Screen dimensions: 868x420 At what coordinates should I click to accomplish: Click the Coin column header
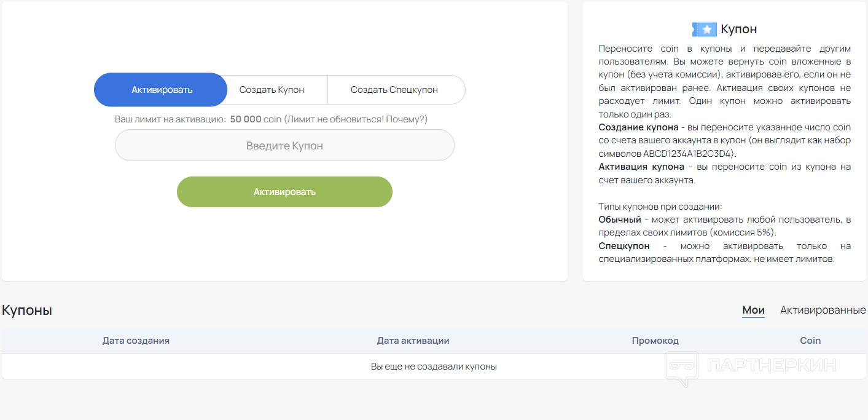810,341
